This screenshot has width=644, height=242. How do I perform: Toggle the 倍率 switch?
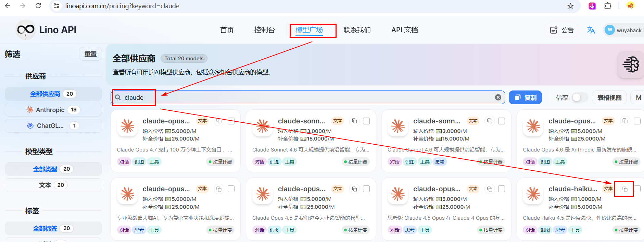pos(579,98)
